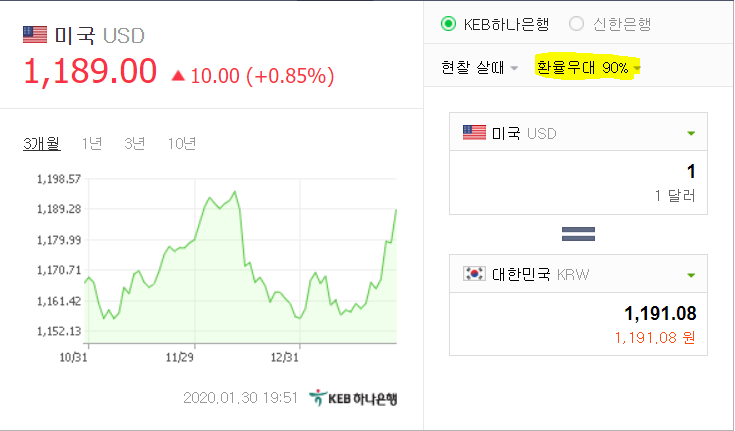Click the red up-triangle change indicator
Image resolution: width=735 pixels, height=431 pixels.
178,76
